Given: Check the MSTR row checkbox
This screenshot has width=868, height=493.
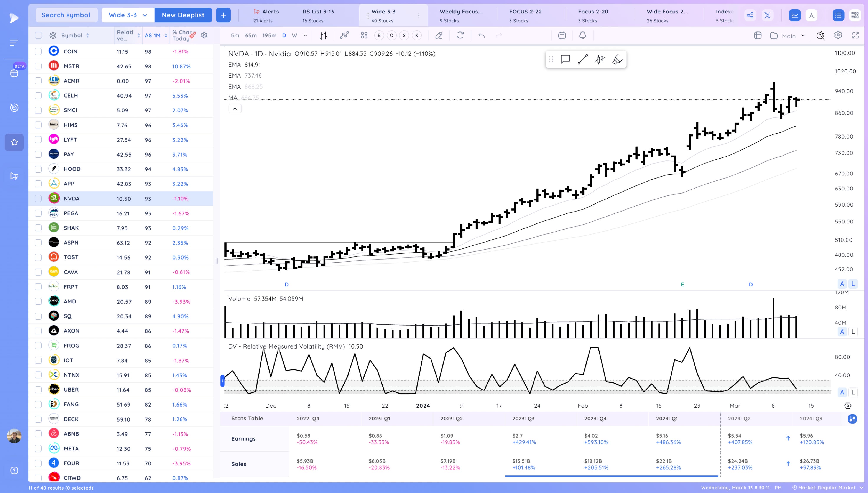Looking at the screenshot, I should (38, 66).
